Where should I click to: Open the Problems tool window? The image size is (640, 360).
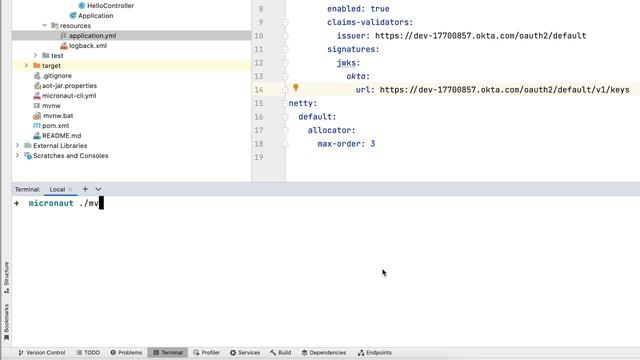[126, 352]
